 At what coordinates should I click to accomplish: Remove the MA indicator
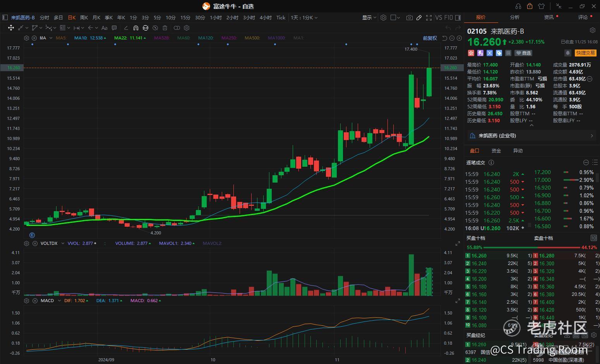(x=34, y=38)
